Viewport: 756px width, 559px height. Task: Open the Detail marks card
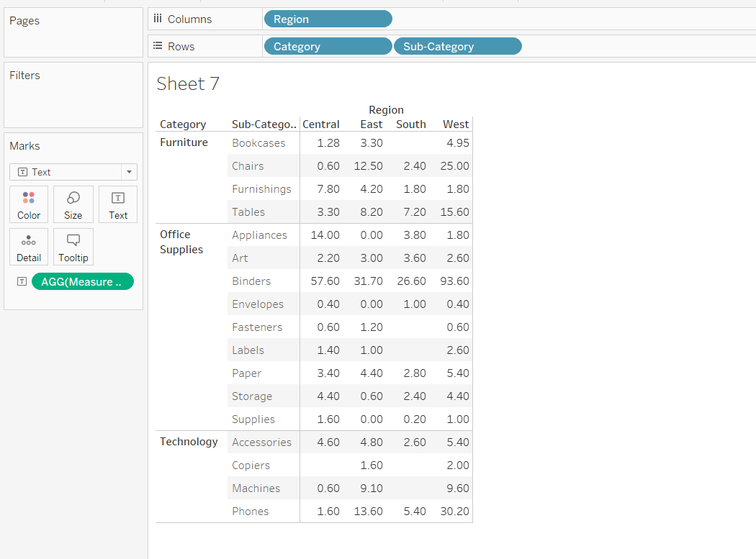[x=29, y=247]
